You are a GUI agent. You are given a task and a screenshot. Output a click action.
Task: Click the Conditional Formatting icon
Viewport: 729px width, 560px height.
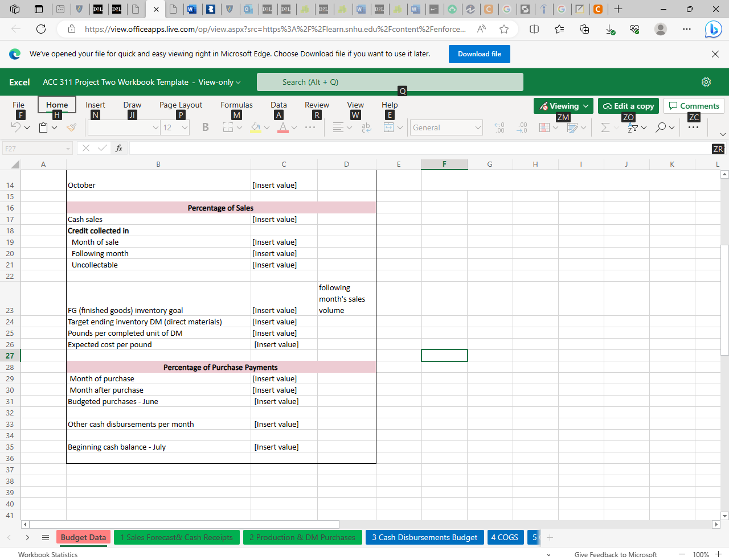[544, 127]
